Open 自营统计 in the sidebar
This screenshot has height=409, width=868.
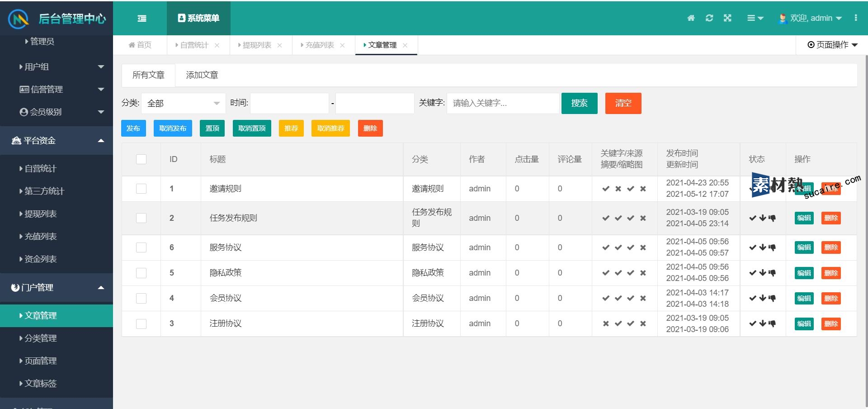pyautogui.click(x=57, y=169)
